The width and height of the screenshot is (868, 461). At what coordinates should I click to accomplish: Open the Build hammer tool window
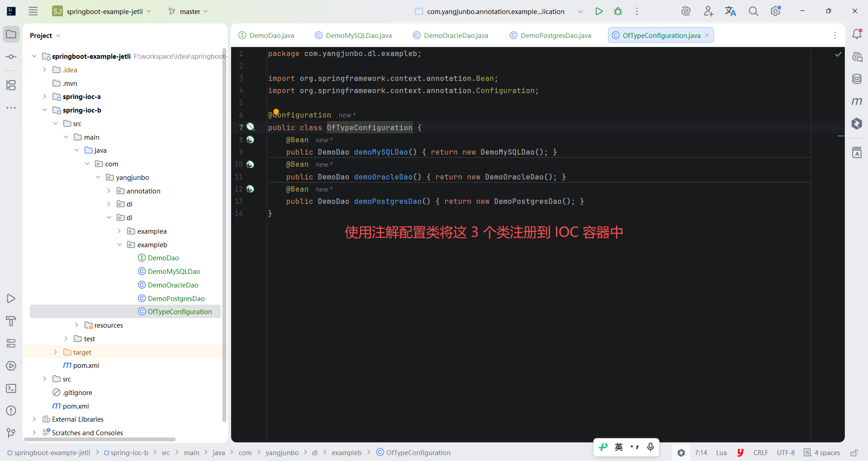point(11,321)
